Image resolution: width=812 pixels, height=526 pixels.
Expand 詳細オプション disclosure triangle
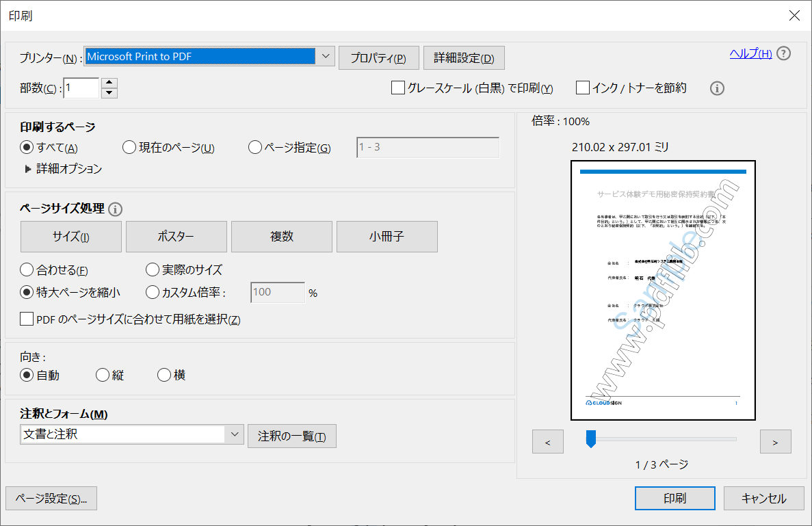coord(28,169)
